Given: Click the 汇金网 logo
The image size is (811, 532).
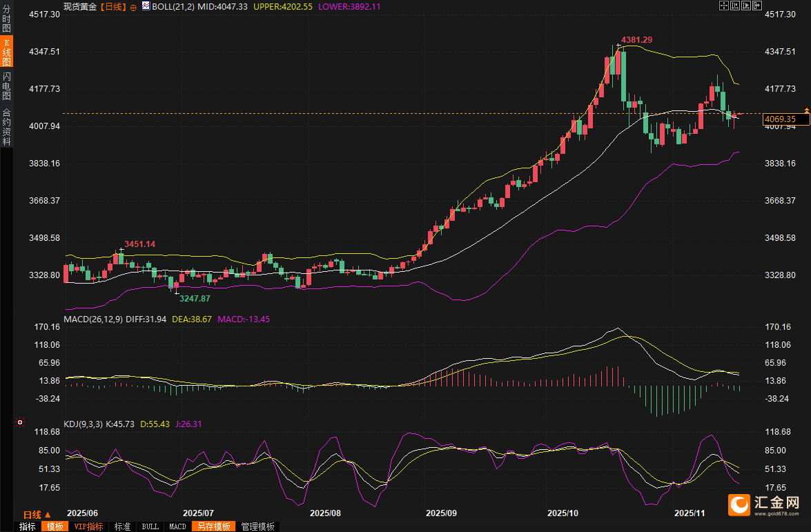Looking at the screenshot, I should tap(764, 505).
